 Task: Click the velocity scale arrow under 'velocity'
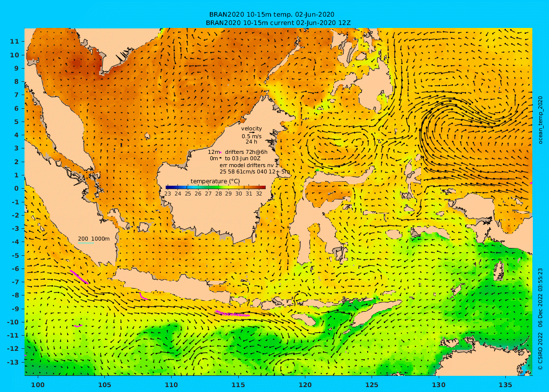tap(251, 132)
